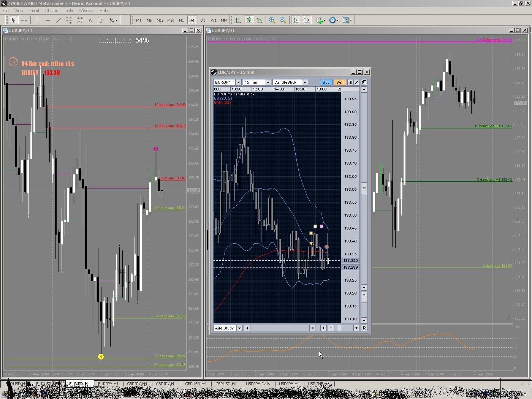
Task: Select the draw trendline tool
Action: (58, 20)
